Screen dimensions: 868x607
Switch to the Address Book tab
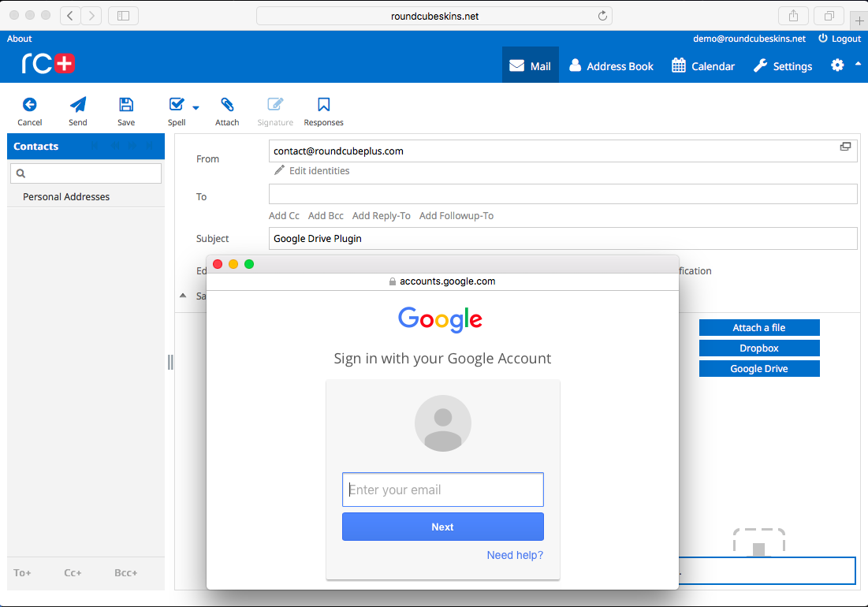pos(612,66)
